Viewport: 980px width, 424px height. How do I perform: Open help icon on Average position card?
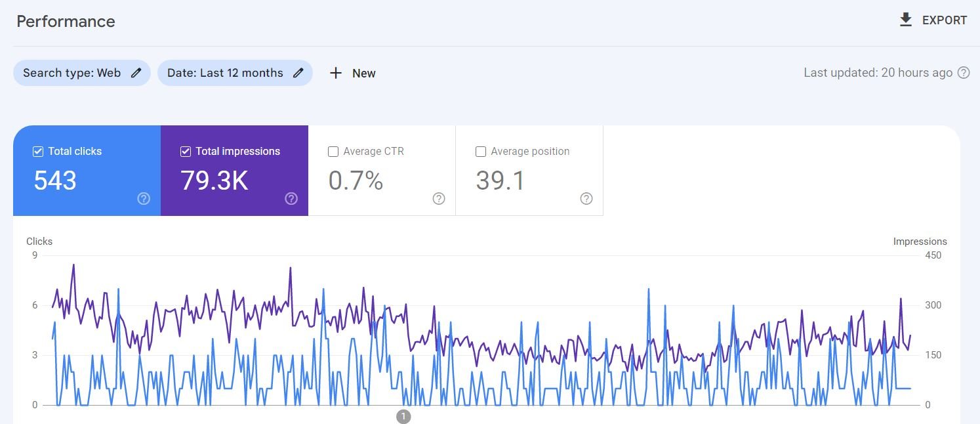coord(586,199)
